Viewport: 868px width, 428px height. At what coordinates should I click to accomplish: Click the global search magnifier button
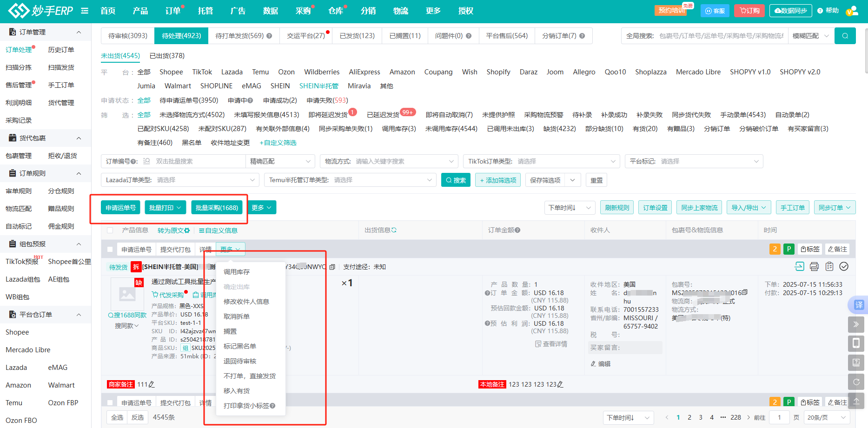coord(845,36)
